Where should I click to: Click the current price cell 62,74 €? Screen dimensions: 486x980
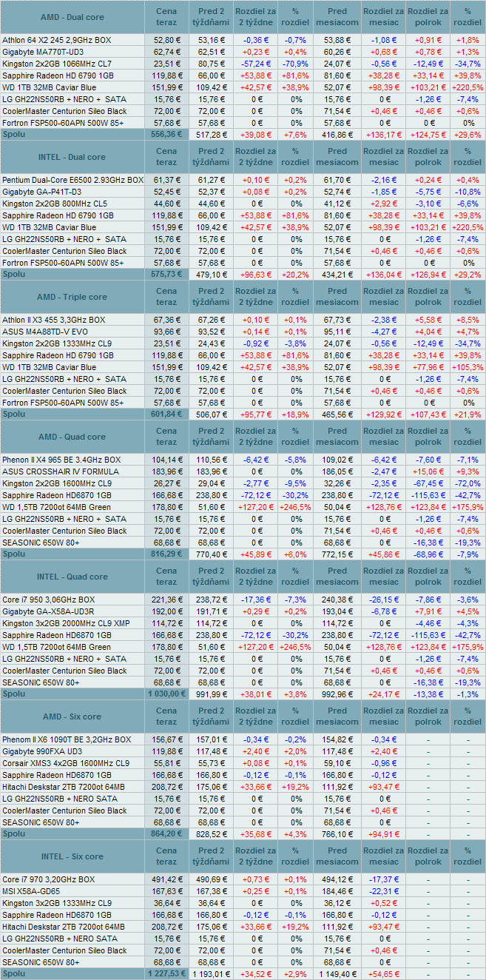[166, 52]
